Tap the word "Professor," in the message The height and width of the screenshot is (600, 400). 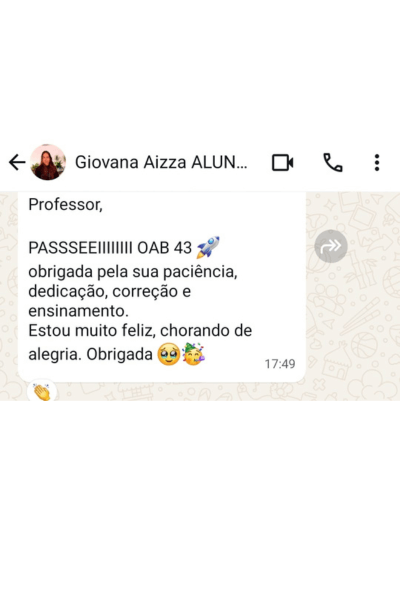(x=65, y=205)
